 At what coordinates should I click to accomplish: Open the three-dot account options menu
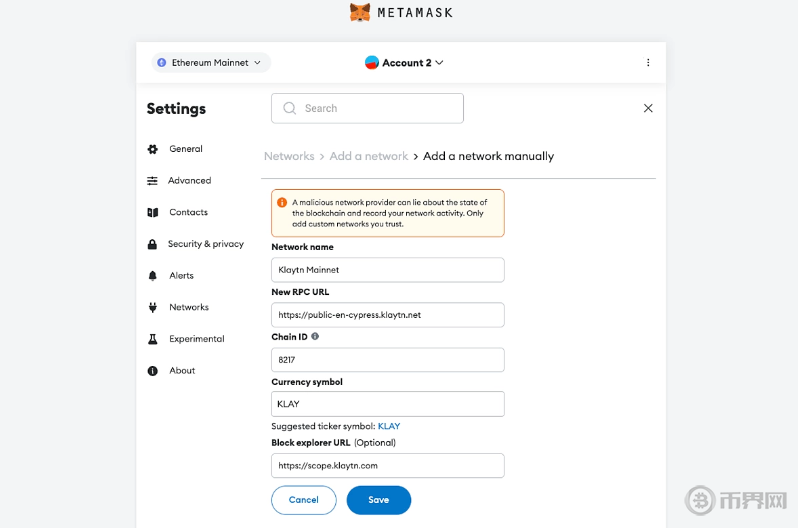click(x=648, y=63)
